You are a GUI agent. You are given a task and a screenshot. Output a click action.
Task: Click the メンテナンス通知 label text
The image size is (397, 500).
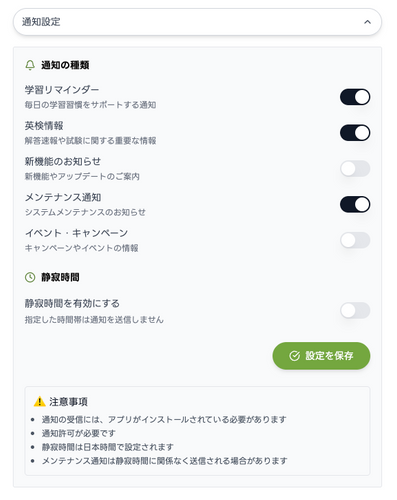(63, 197)
